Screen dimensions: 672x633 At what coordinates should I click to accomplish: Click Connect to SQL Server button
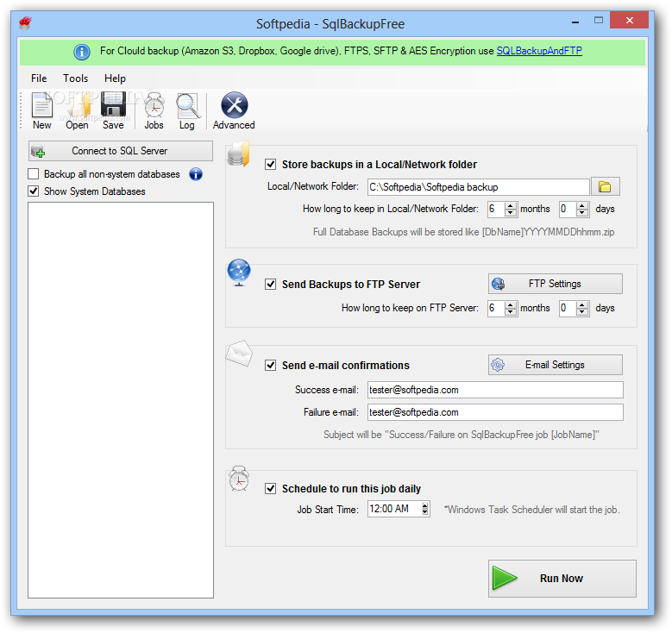[x=121, y=151]
